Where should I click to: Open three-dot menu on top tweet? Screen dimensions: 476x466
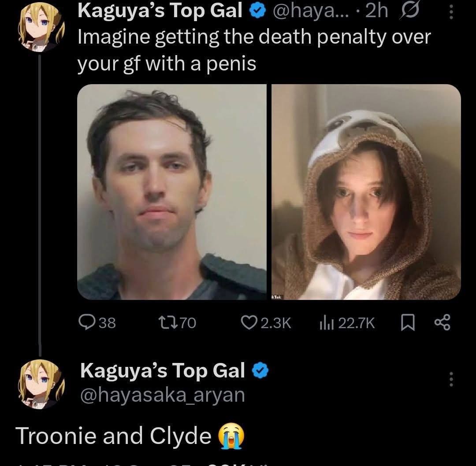click(451, 12)
